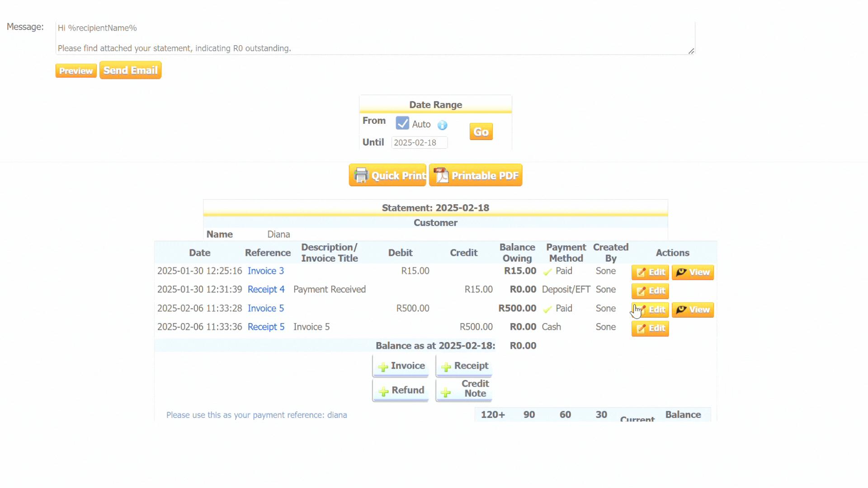The image size is (868, 488).
Task: Open the Invoice 5 reference link
Action: pyautogui.click(x=266, y=308)
